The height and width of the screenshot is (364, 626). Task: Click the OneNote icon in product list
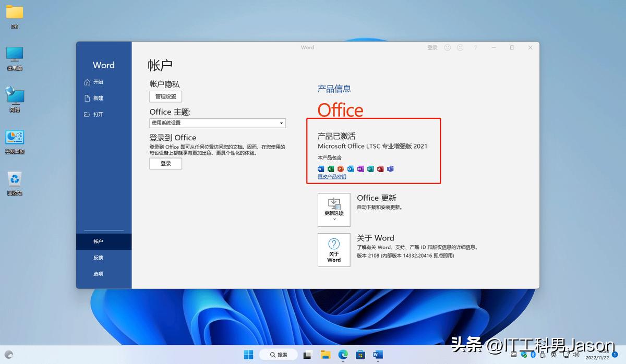360,169
